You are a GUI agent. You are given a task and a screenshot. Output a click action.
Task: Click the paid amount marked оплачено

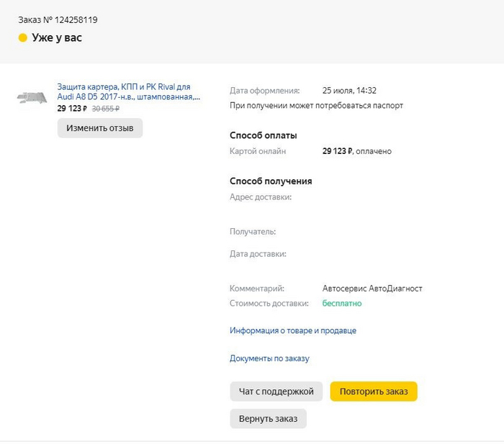point(356,151)
